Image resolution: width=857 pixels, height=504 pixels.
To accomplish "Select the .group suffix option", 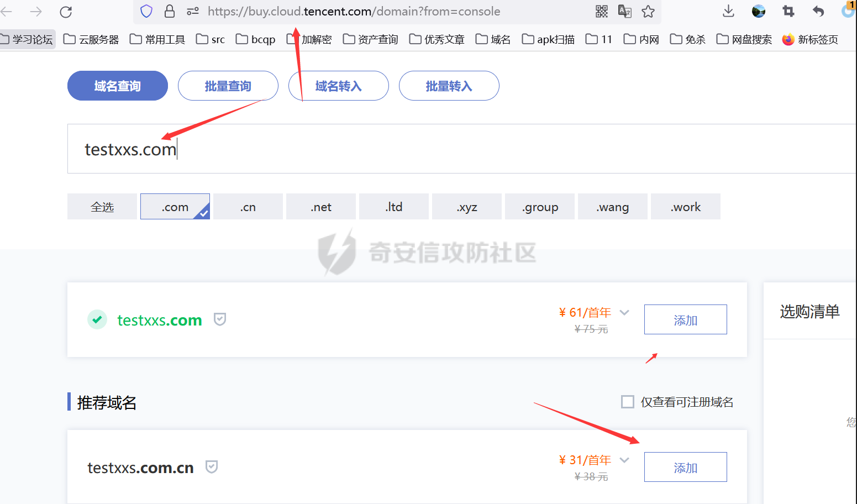I will pos(540,207).
